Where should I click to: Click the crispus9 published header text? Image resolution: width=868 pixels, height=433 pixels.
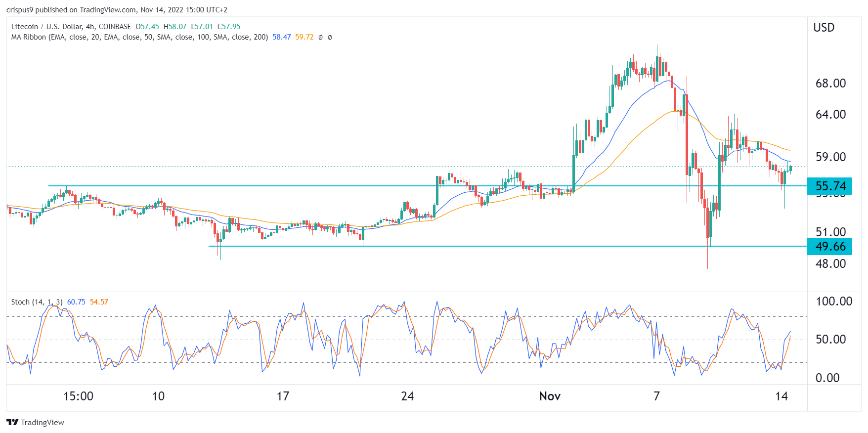point(117,10)
